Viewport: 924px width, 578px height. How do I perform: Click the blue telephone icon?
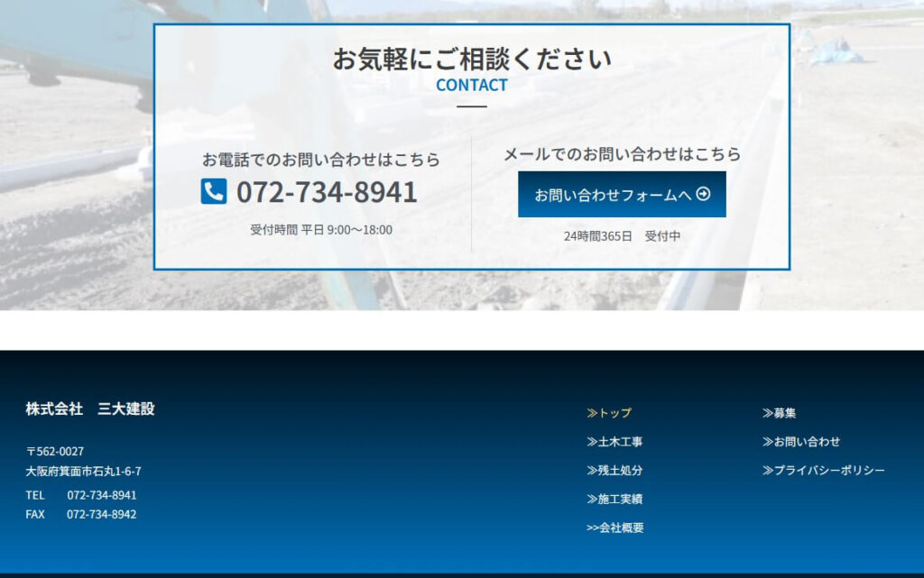pos(213,191)
